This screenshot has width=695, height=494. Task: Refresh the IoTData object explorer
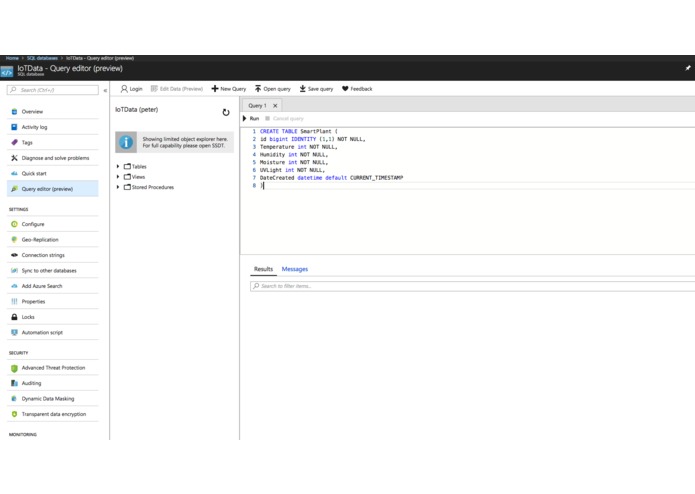coord(226,113)
